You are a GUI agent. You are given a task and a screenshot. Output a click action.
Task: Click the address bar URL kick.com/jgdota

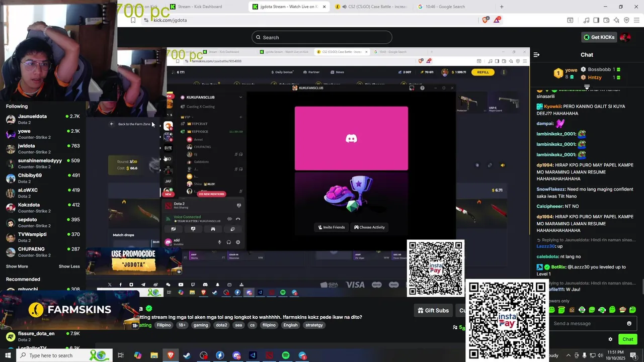(x=170, y=20)
